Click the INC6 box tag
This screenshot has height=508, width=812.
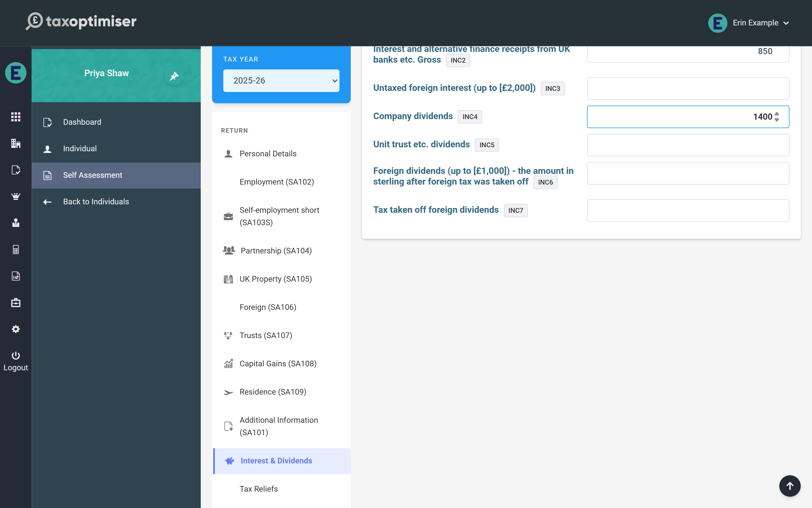545,182
